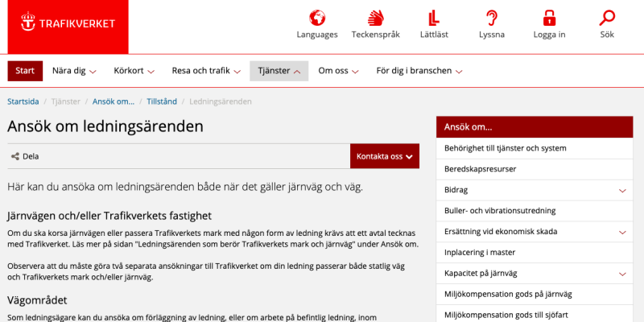
Task: Open the Startsida breadcrumb link
Action: click(23, 101)
